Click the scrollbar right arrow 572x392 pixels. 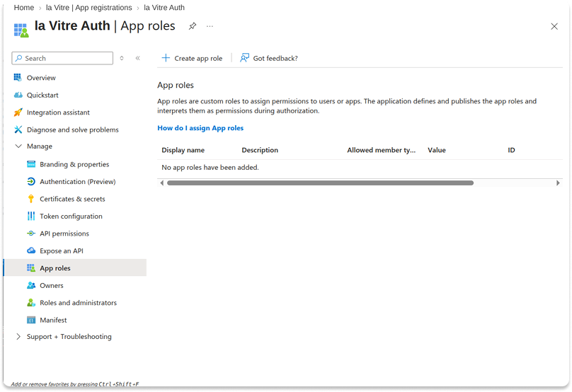click(558, 183)
